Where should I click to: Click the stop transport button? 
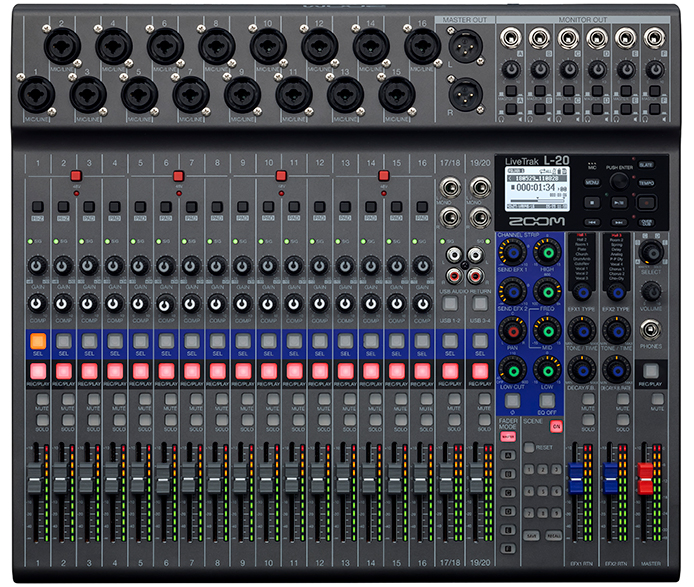coord(592,203)
